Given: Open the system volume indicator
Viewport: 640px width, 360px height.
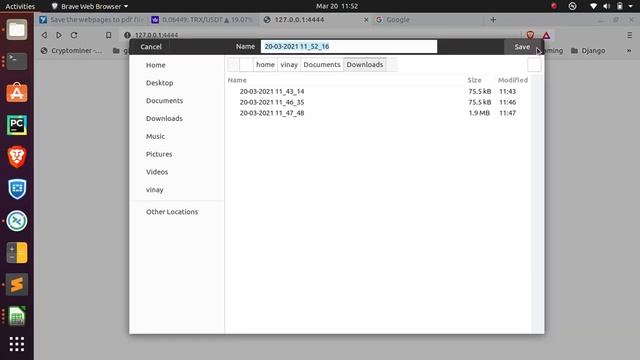Looking at the screenshot, I should 607,6.
